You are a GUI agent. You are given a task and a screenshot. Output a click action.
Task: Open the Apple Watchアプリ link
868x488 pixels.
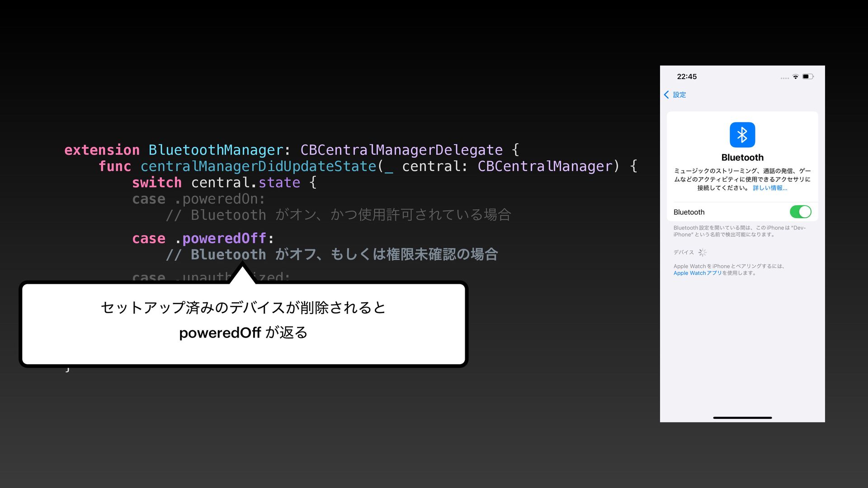coord(698,273)
